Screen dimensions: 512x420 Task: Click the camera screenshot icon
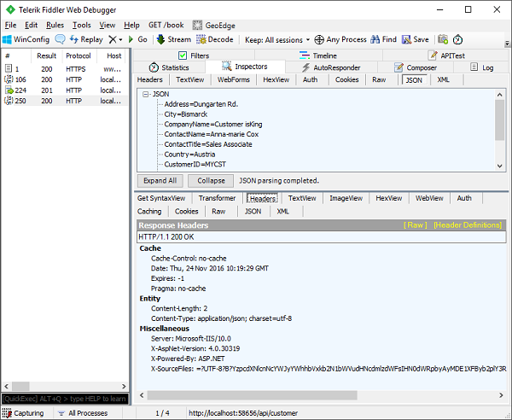point(443,39)
